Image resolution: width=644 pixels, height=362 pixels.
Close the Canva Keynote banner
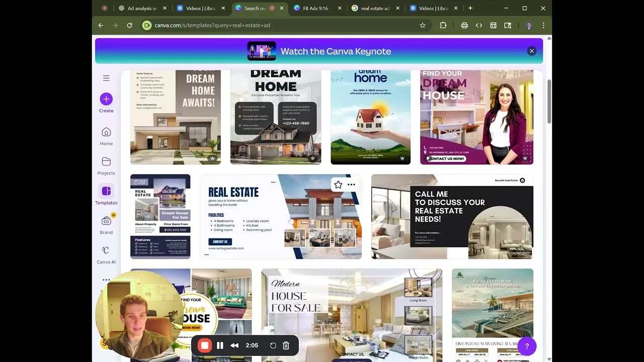(531, 51)
